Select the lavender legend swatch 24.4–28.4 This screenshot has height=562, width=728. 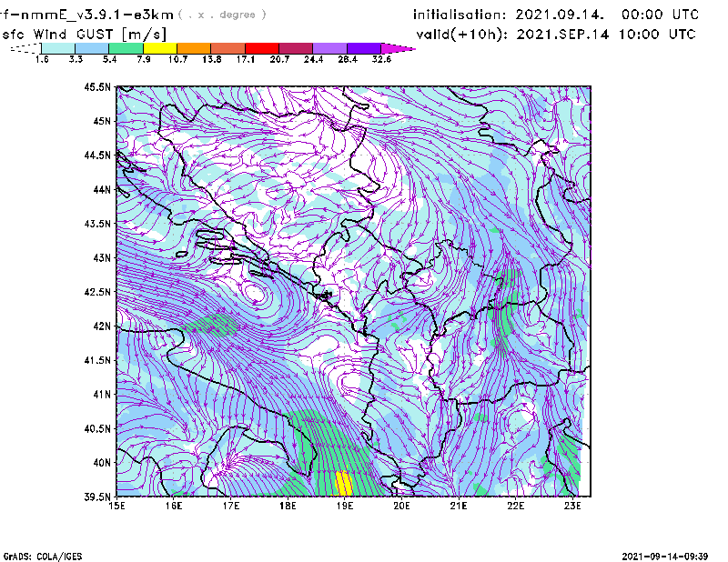pos(330,48)
